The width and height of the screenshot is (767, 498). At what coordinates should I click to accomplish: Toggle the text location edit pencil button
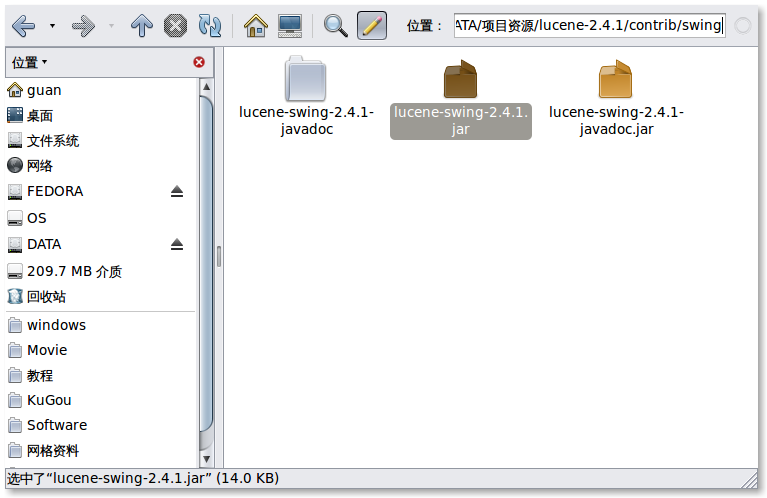tap(372, 25)
